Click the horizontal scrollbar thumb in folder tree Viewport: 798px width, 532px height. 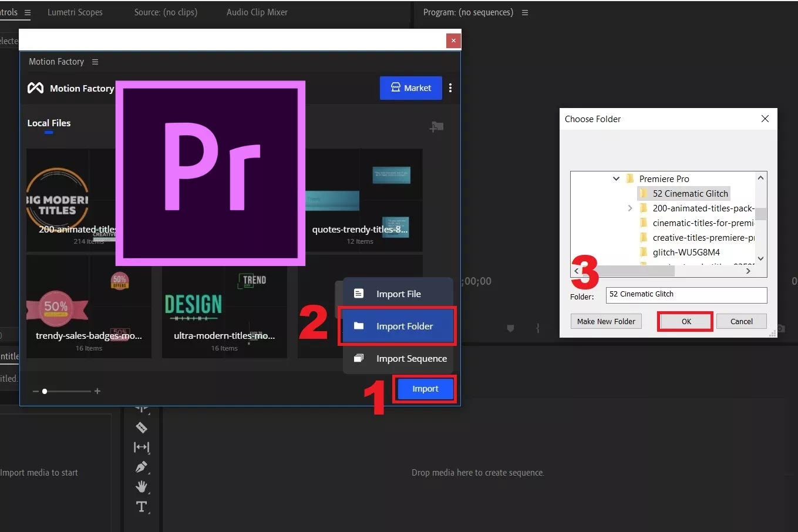click(628, 271)
